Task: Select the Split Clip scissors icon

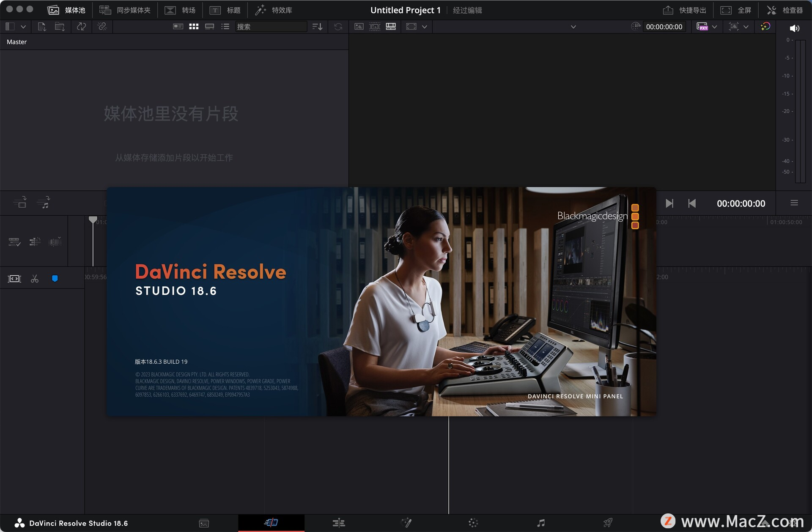Action: [35, 279]
